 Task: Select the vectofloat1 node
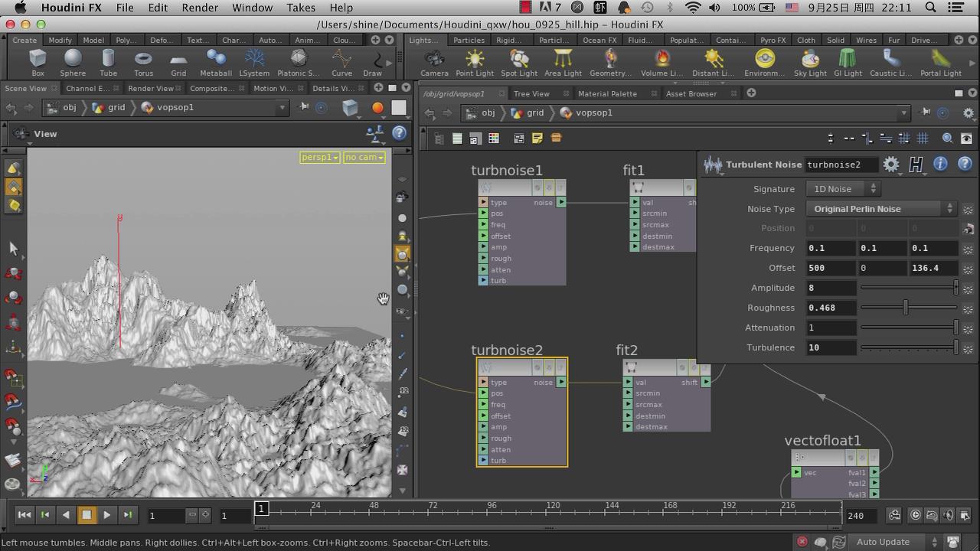[x=835, y=474]
